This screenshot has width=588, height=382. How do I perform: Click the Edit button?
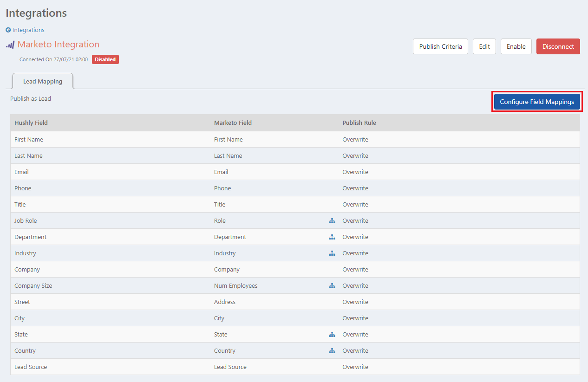click(484, 46)
